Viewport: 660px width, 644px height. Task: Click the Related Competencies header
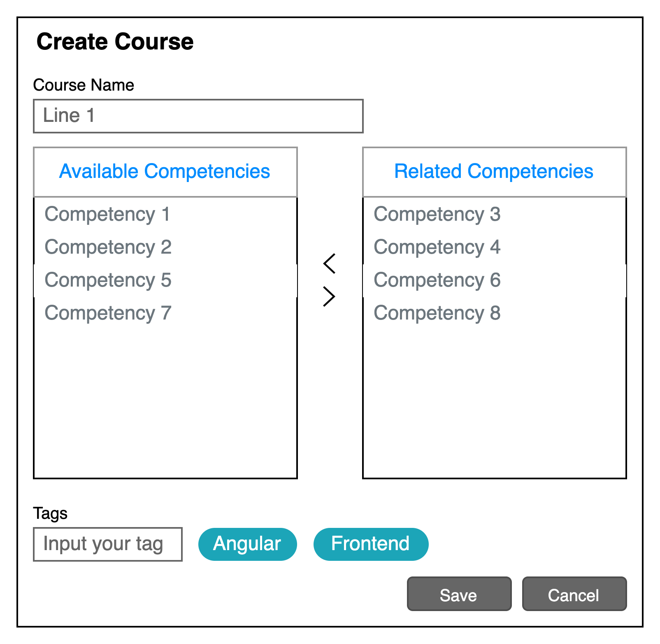[x=493, y=171]
